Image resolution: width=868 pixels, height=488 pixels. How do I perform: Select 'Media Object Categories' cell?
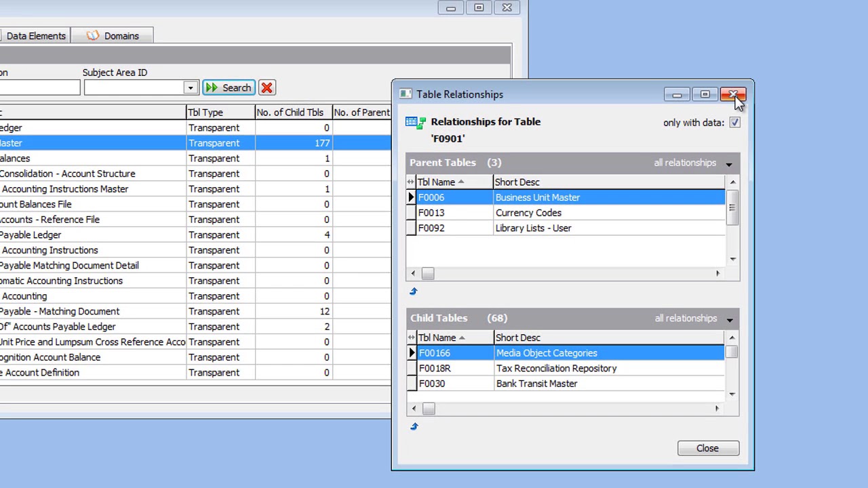pos(609,353)
